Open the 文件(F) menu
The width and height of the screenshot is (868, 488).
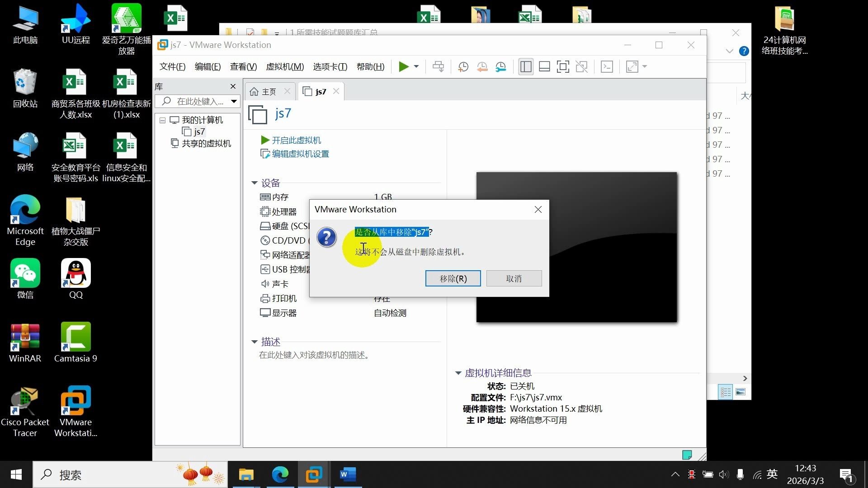click(172, 67)
